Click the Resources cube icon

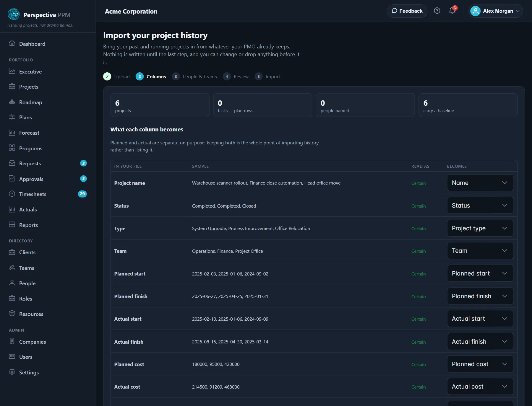click(12, 314)
